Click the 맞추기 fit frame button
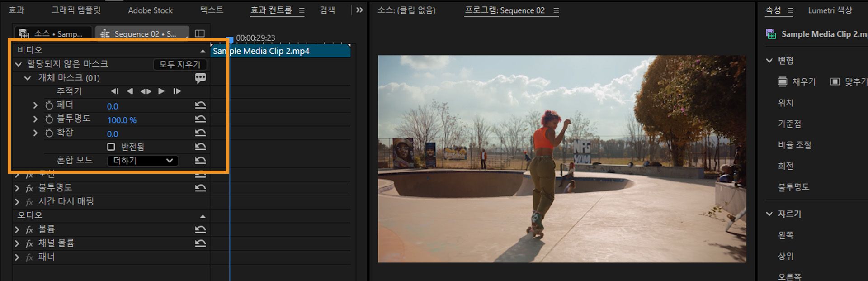This screenshot has width=868, height=281. [849, 81]
